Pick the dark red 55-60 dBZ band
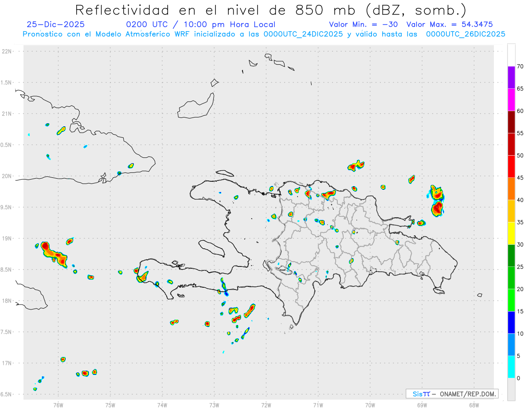Screen dimensions: 532x411 pyautogui.click(x=511, y=122)
